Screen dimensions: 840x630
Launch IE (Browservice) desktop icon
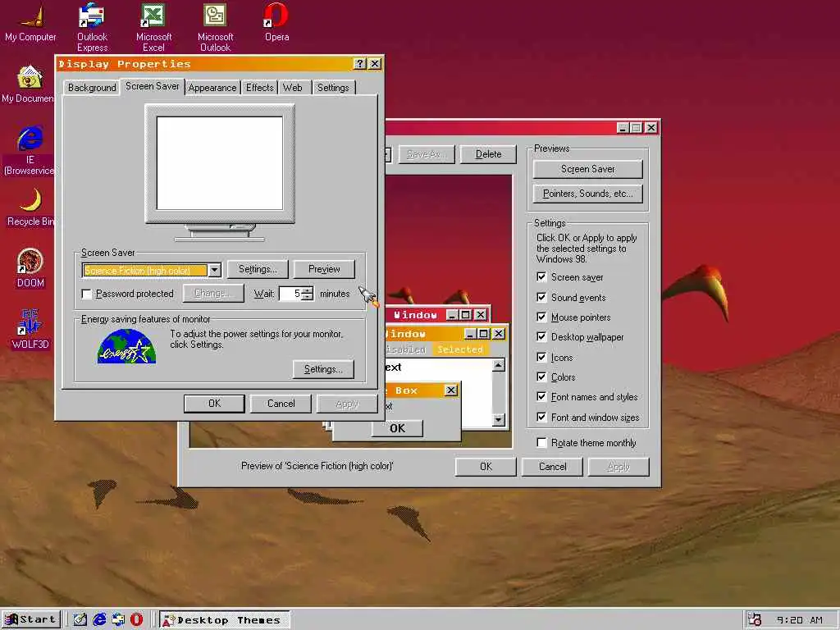tap(30, 151)
